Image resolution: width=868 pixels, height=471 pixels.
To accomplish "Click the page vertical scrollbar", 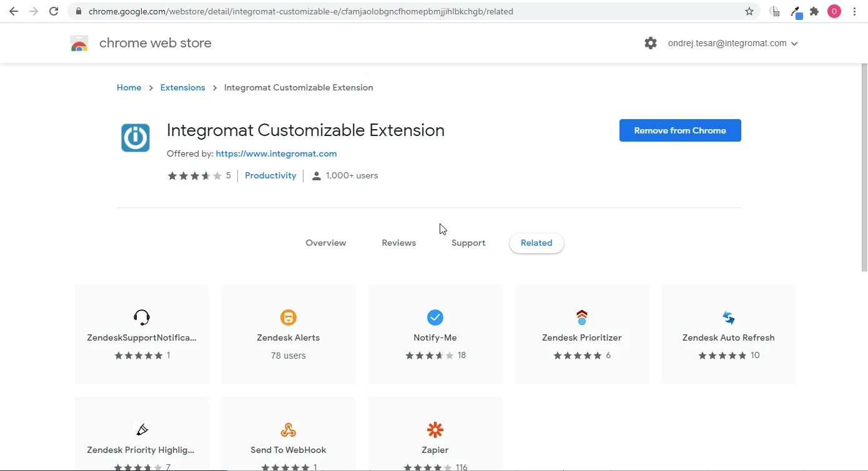I will click(864, 167).
